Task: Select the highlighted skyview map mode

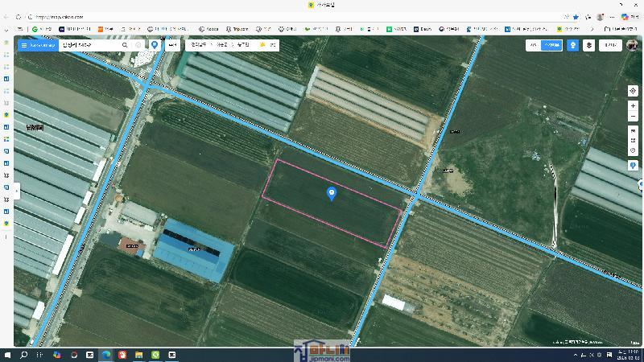Action: pos(551,46)
